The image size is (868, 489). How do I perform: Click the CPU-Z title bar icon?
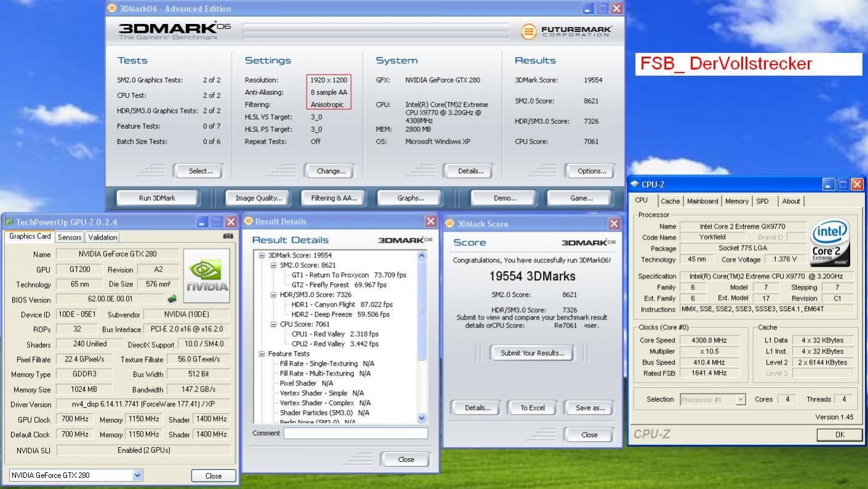coord(635,184)
